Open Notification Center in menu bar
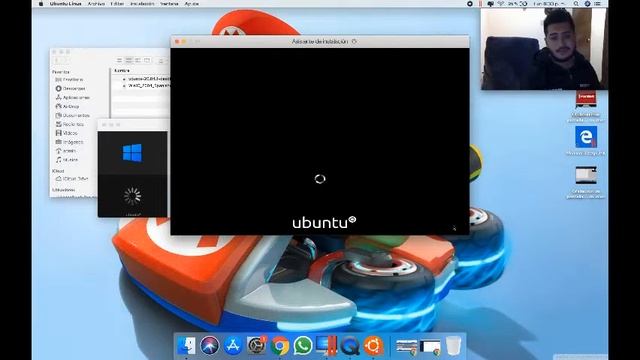Screen dimensions: 640x360 pos(598,4)
